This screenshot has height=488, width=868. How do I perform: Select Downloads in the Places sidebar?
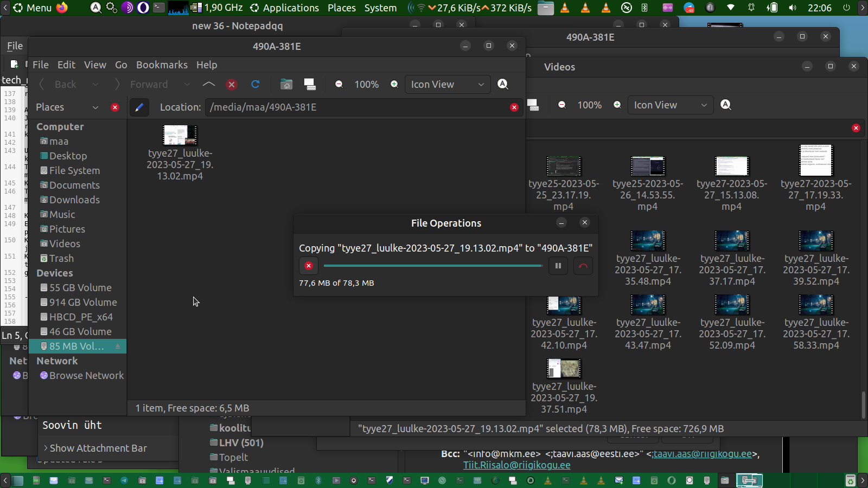(74, 200)
